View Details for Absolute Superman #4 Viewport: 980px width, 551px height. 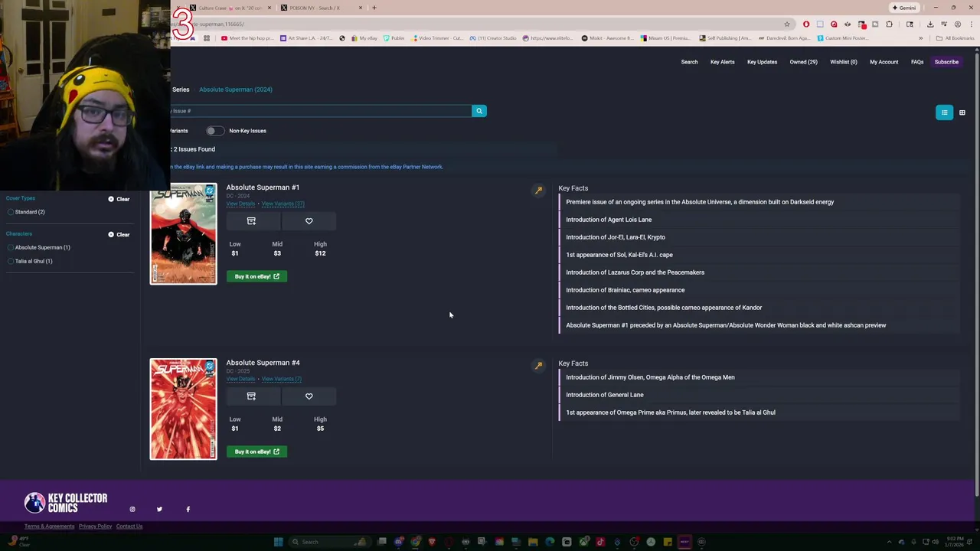click(240, 379)
